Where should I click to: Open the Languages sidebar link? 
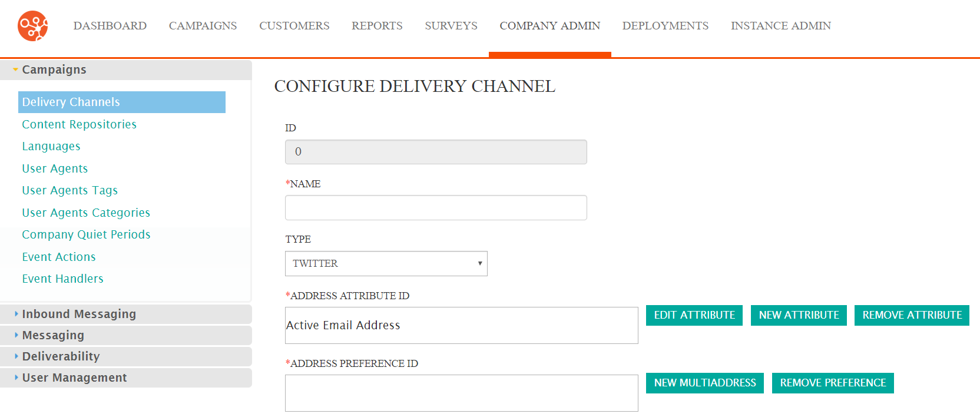[51, 146]
